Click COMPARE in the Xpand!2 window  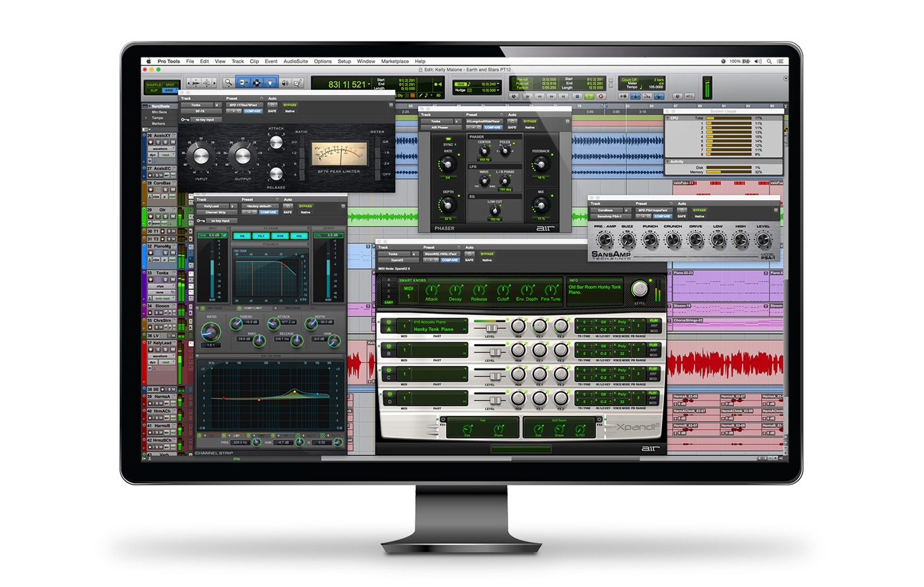tap(450, 260)
